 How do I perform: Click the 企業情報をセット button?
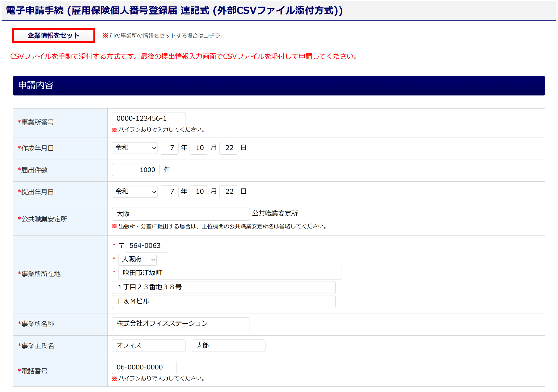pyautogui.click(x=53, y=36)
